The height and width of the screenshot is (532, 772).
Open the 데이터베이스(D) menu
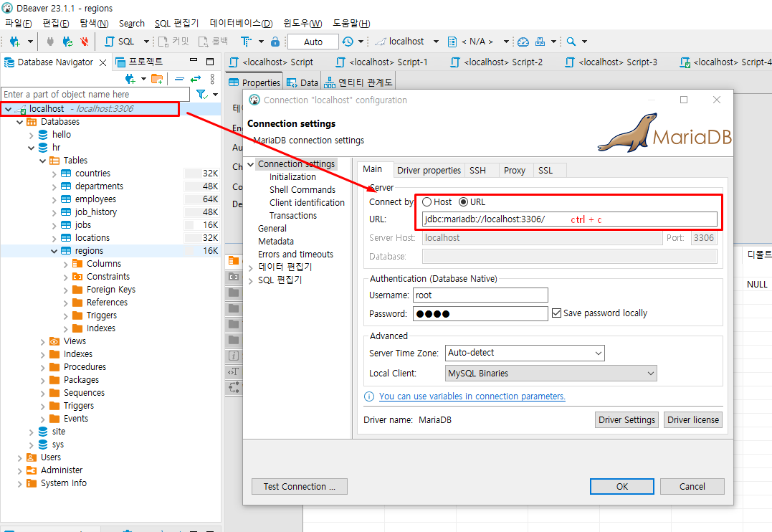(x=242, y=23)
